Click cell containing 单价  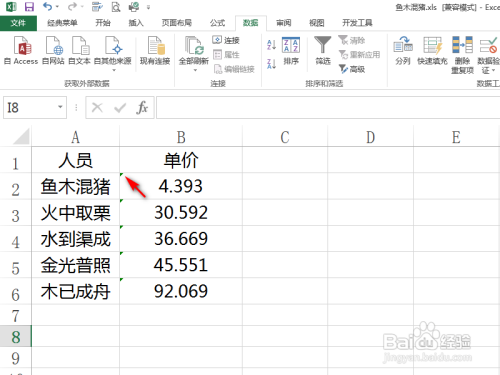tap(181, 160)
